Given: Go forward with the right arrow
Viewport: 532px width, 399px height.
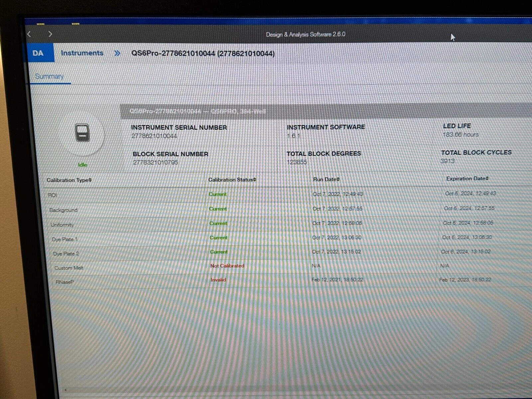Looking at the screenshot, I should (50, 34).
